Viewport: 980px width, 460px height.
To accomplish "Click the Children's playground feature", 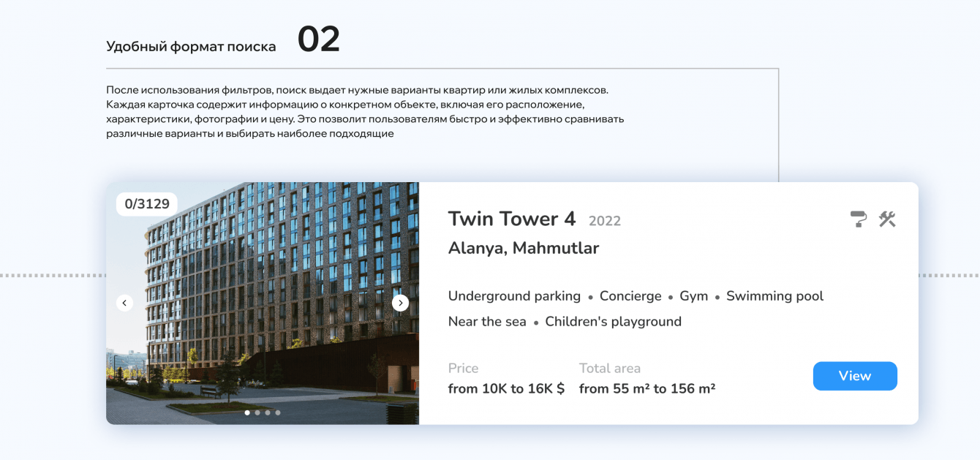I will tap(614, 322).
